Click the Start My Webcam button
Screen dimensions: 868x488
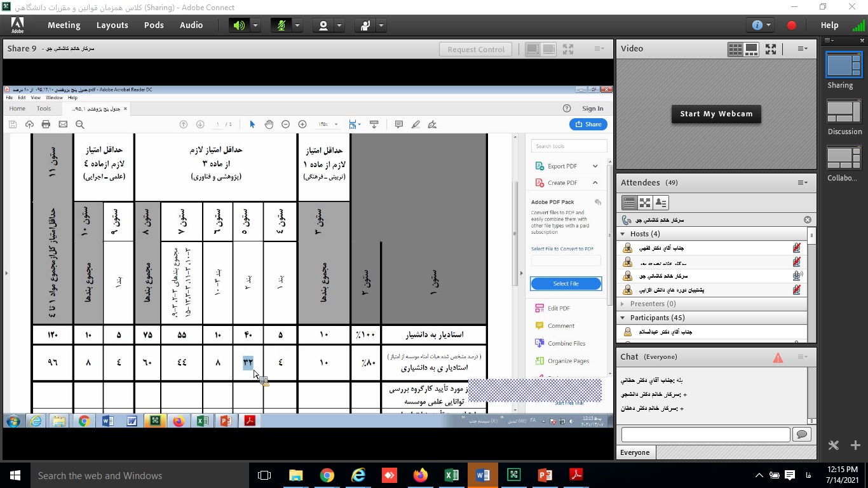pyautogui.click(x=716, y=114)
